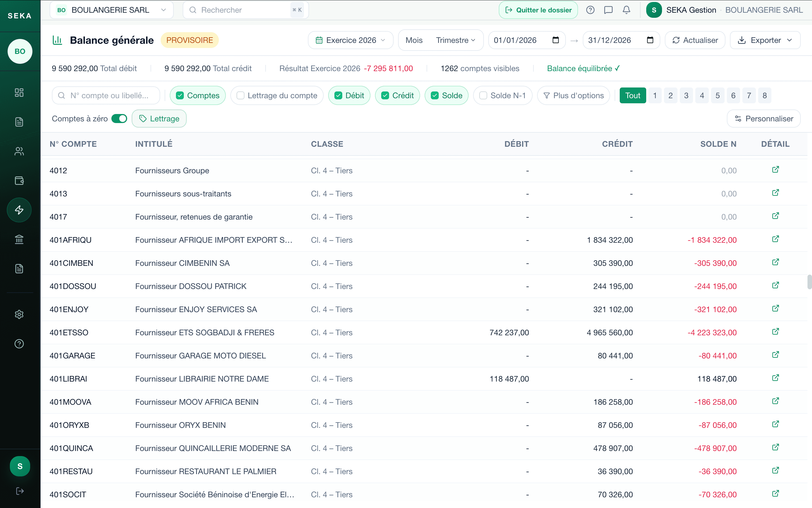
Task: Open help circle icon in top bar
Action: (590, 10)
